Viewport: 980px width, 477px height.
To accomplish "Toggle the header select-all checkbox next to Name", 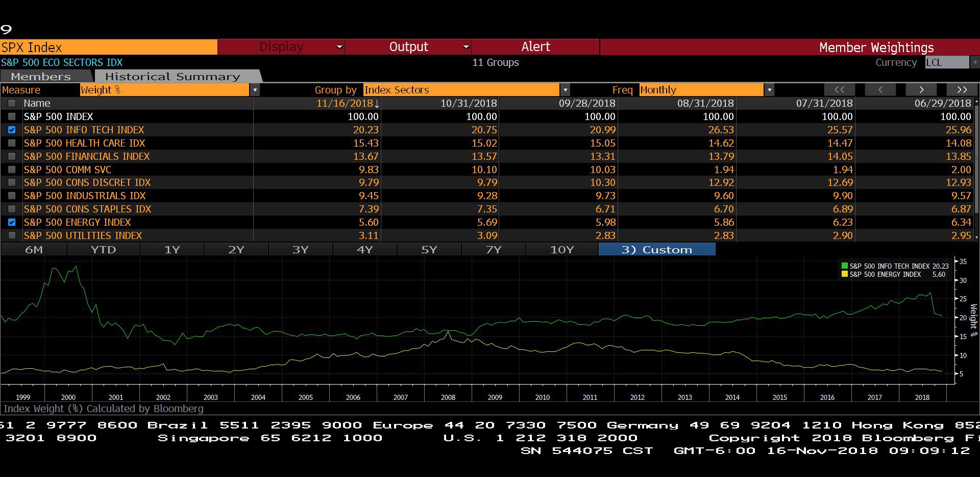I will pyautogui.click(x=12, y=103).
